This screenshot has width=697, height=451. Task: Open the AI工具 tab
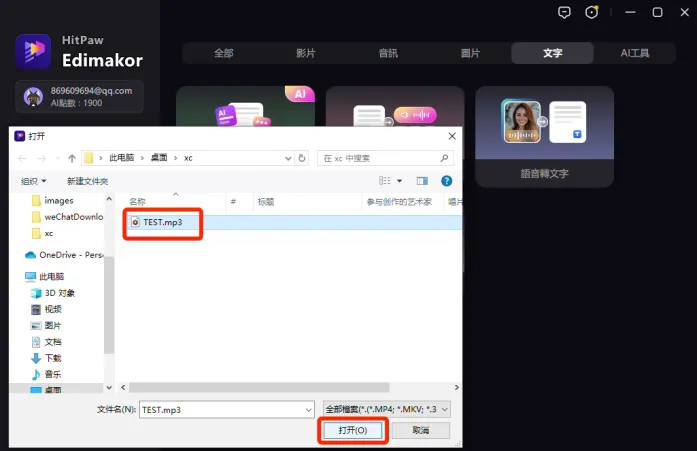635,53
